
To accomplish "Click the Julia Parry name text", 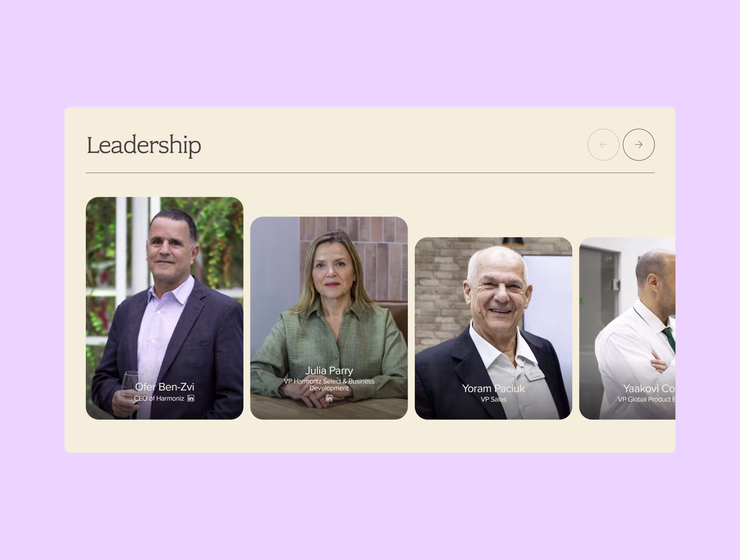I will pyautogui.click(x=329, y=371).
